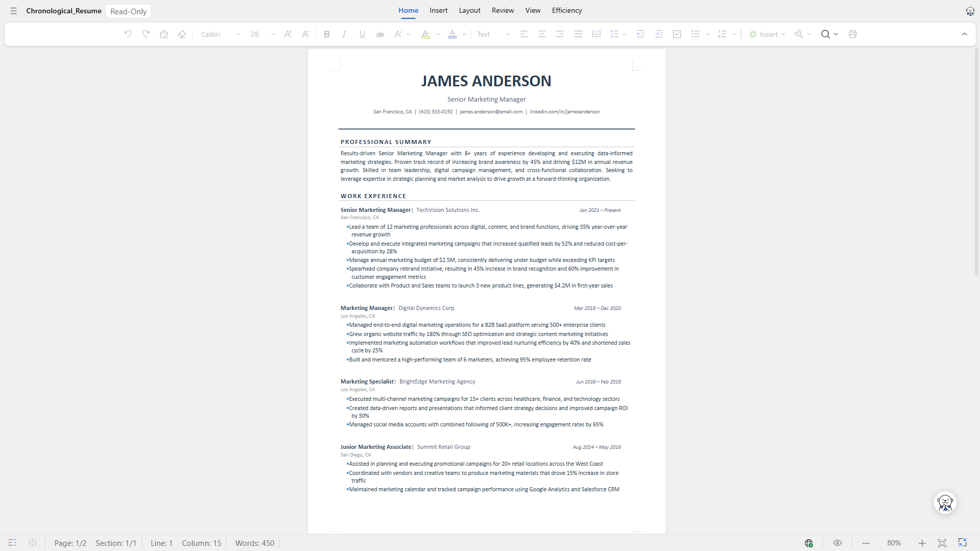Click the Undo arrow icon

[x=128, y=34]
